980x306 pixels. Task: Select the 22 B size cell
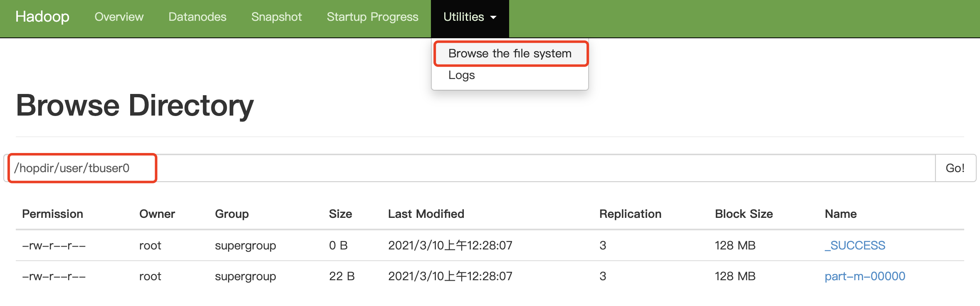pyautogui.click(x=342, y=276)
